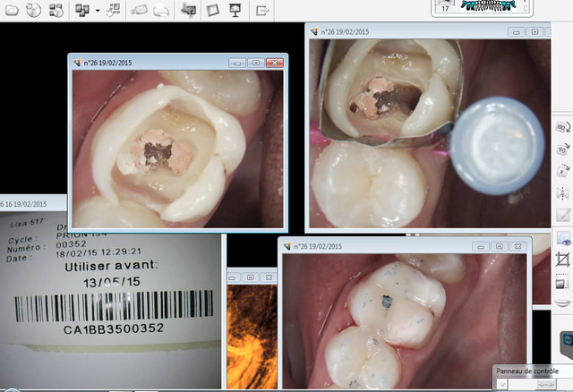Rotate image 180 degrees with sidebar icon
This screenshot has width=573, height=392.
564,128
